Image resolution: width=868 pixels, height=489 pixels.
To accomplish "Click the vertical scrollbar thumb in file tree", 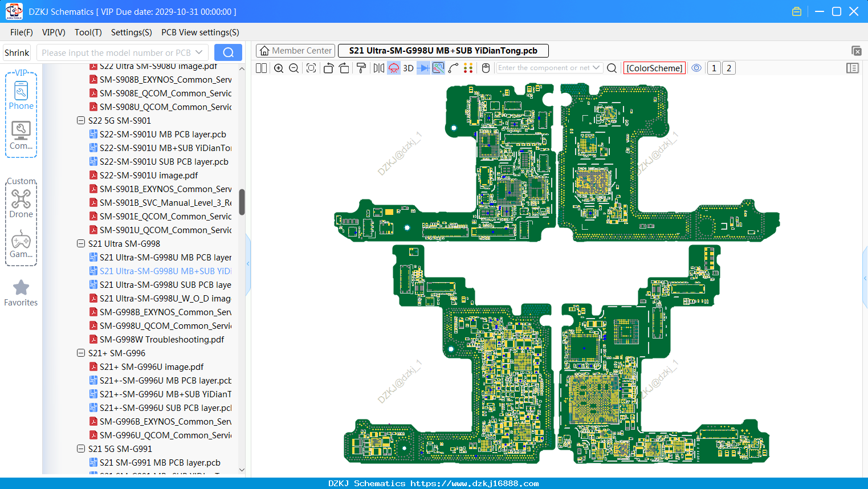I will coord(242,202).
